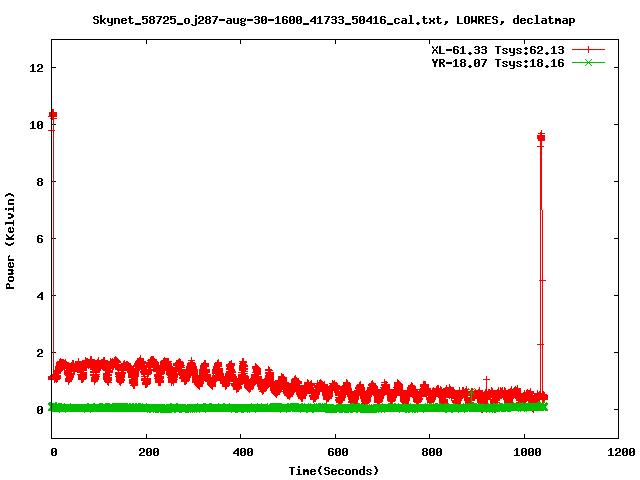Click y-axis tick label 8
This screenshot has width=640, height=480.
[x=40, y=182]
